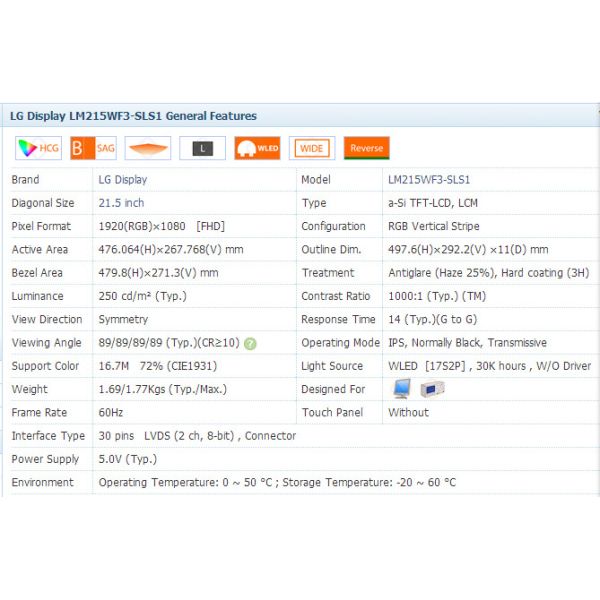This screenshot has width=600, height=600.
Task: Click the orange flat panel shape icon
Action: pos(148,148)
